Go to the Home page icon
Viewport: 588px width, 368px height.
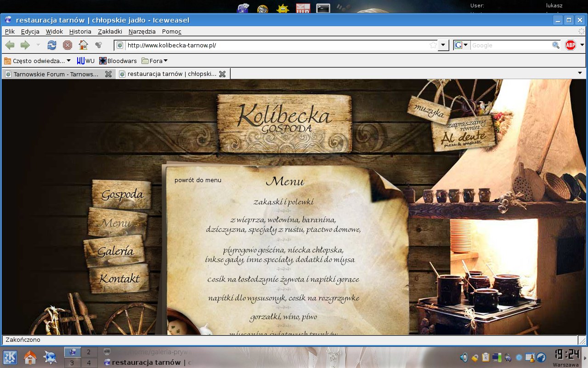pos(83,45)
